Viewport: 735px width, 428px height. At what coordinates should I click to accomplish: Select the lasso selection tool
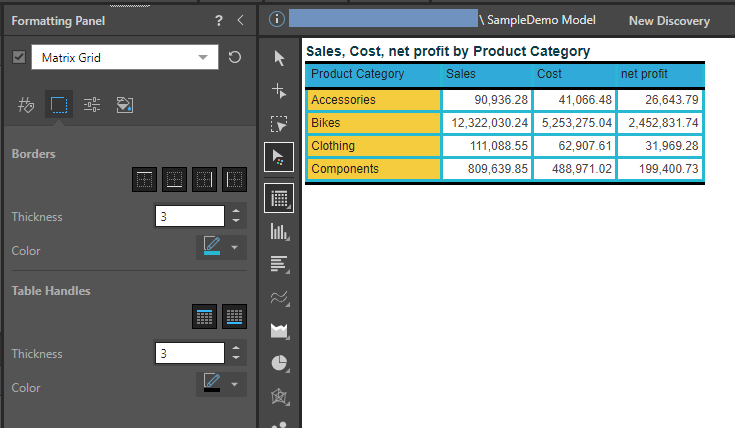coord(280,124)
